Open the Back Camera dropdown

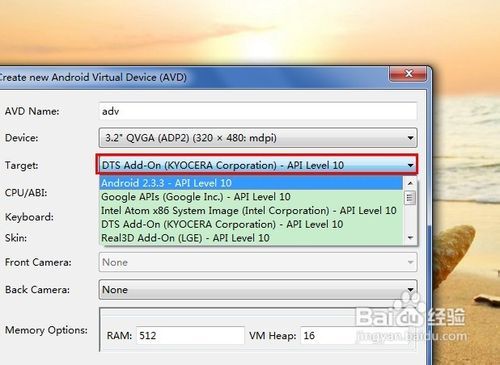click(x=258, y=289)
